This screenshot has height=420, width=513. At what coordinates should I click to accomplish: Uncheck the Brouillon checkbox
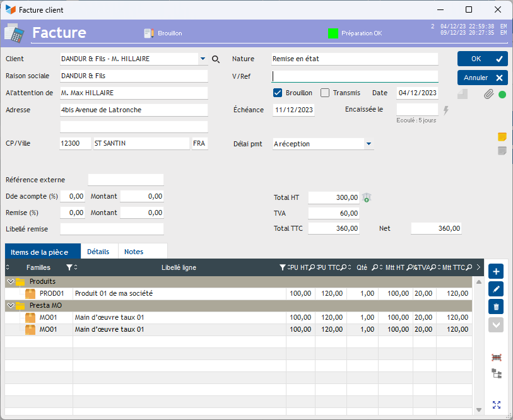(x=278, y=93)
